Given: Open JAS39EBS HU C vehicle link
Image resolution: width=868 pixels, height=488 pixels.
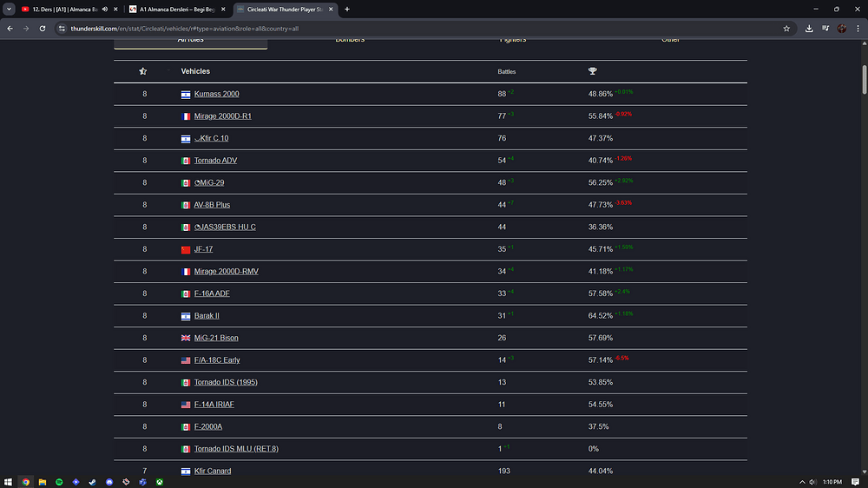Looking at the screenshot, I should pos(225,227).
